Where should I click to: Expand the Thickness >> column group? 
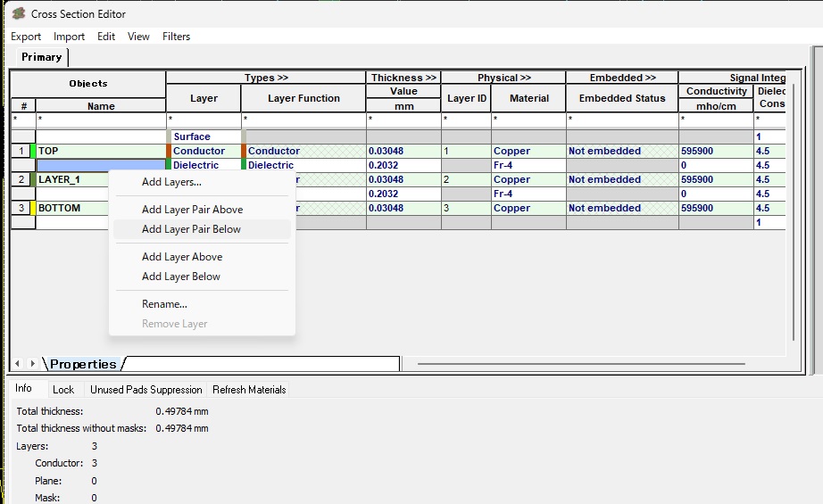point(403,78)
